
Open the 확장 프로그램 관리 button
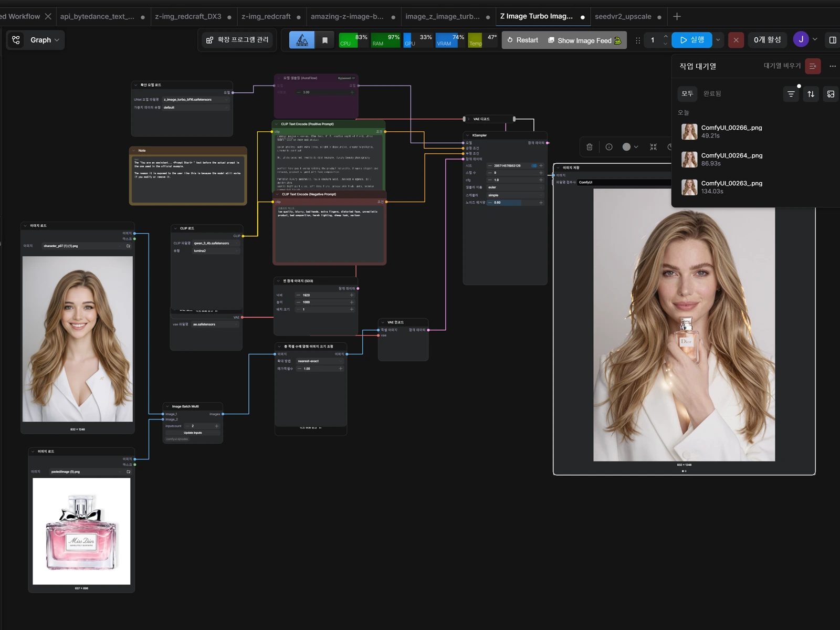click(237, 40)
